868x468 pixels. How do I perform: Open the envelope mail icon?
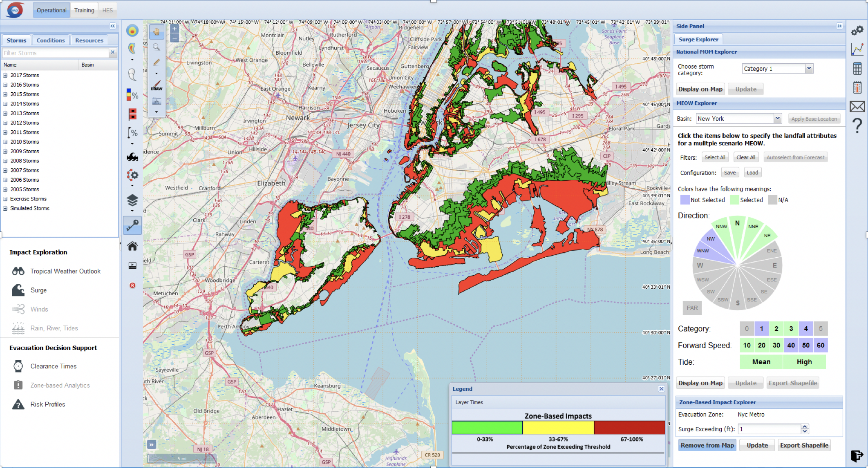pos(857,107)
